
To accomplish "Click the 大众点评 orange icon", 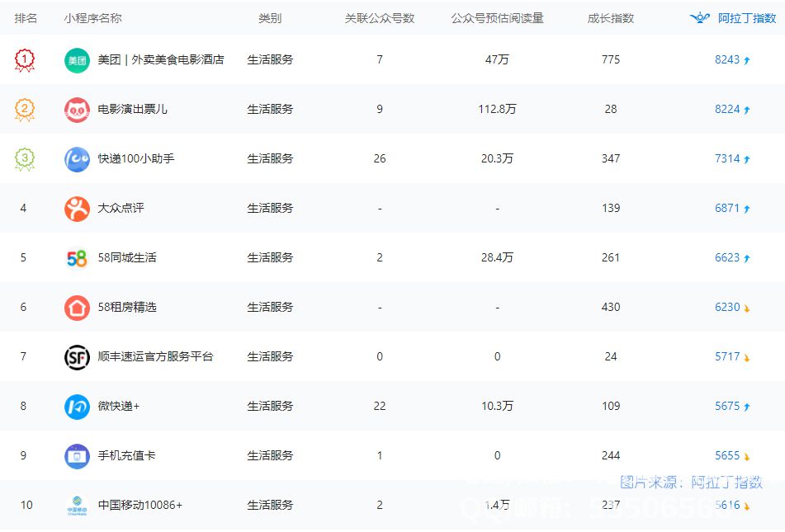I will click(x=77, y=210).
